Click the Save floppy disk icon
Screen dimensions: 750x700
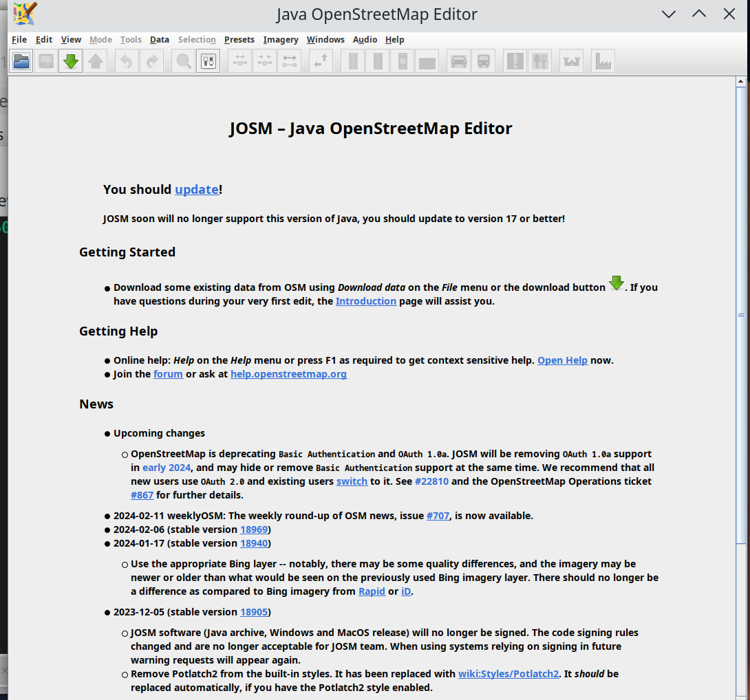(x=46, y=61)
